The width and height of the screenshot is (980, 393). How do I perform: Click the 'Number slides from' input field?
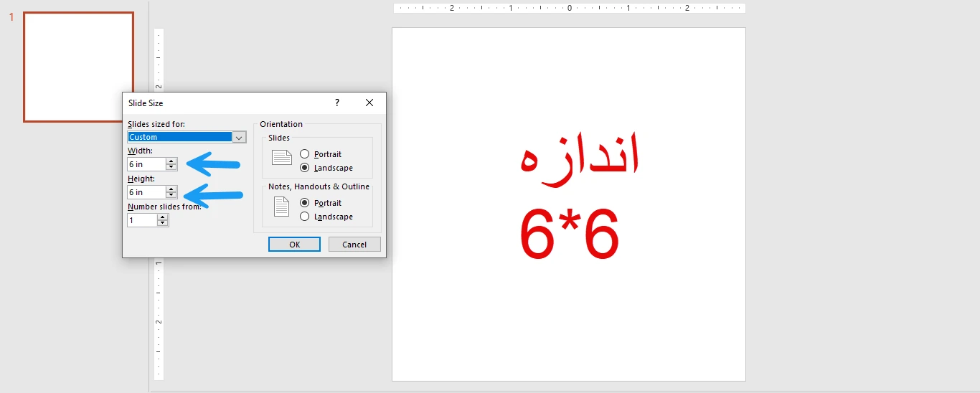pos(141,220)
